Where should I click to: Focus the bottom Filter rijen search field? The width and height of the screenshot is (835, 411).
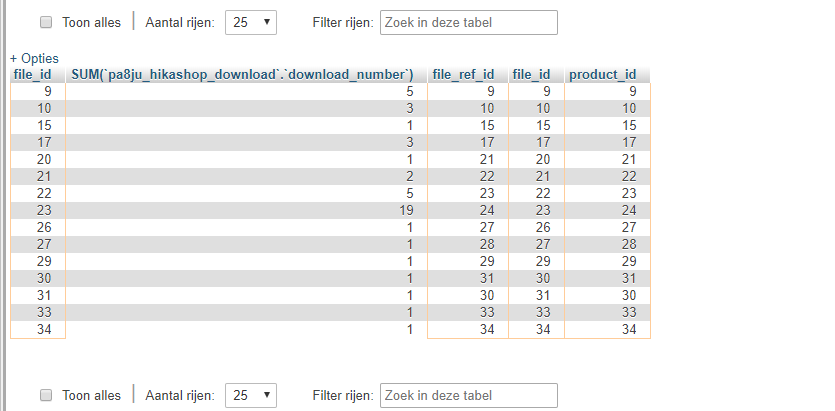(x=469, y=395)
